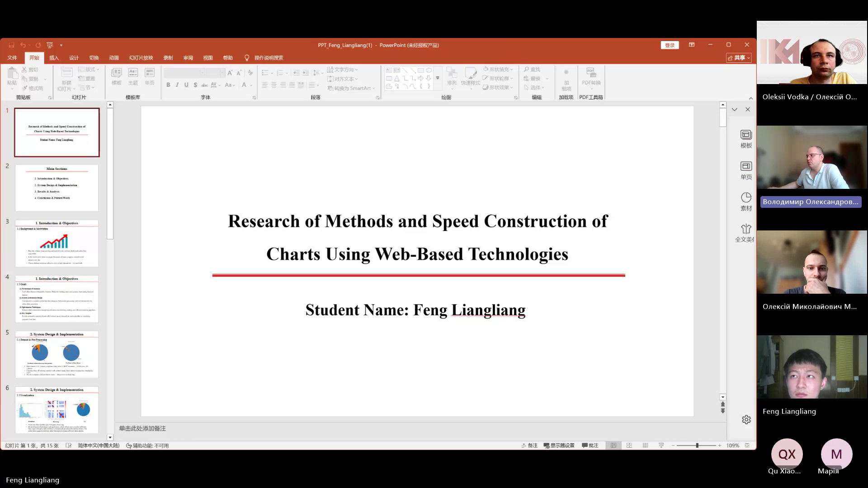
Task: Click fit slide to window icon
Action: click(x=747, y=446)
